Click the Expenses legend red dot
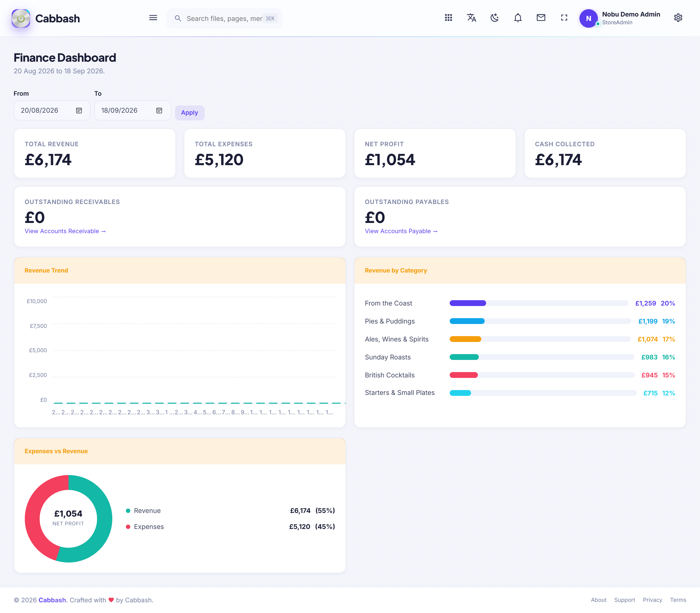 pos(128,527)
